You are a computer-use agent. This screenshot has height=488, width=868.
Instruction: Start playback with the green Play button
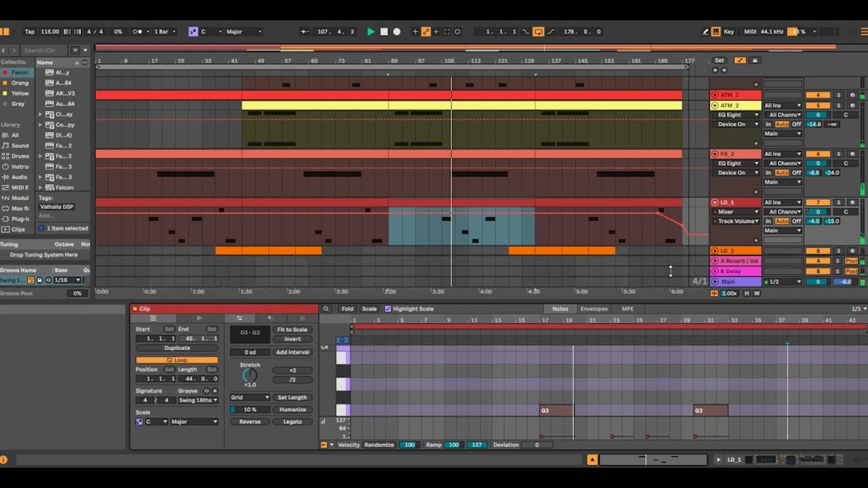pos(370,31)
